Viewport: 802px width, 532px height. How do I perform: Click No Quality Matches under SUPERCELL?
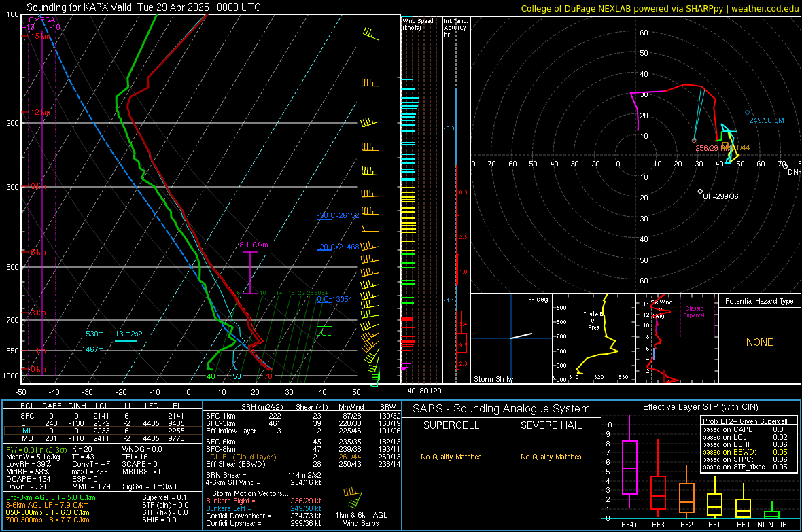pyautogui.click(x=451, y=457)
